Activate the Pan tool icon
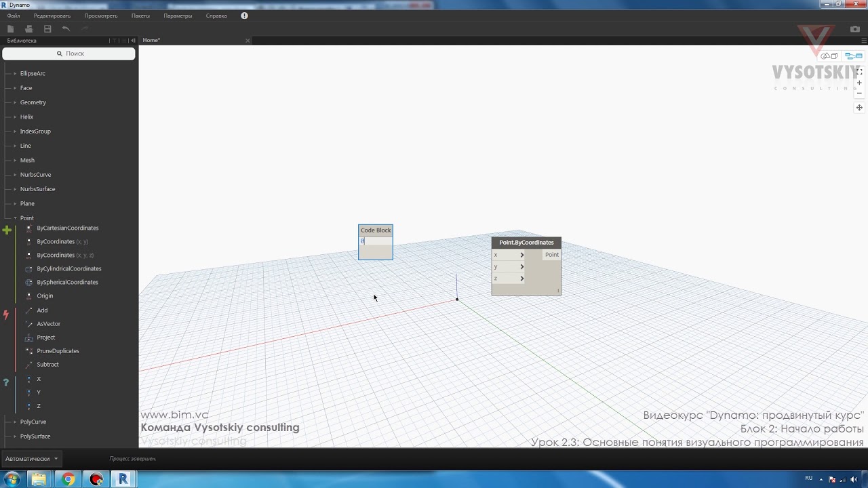Viewport: 868px width, 488px height. 859,108
